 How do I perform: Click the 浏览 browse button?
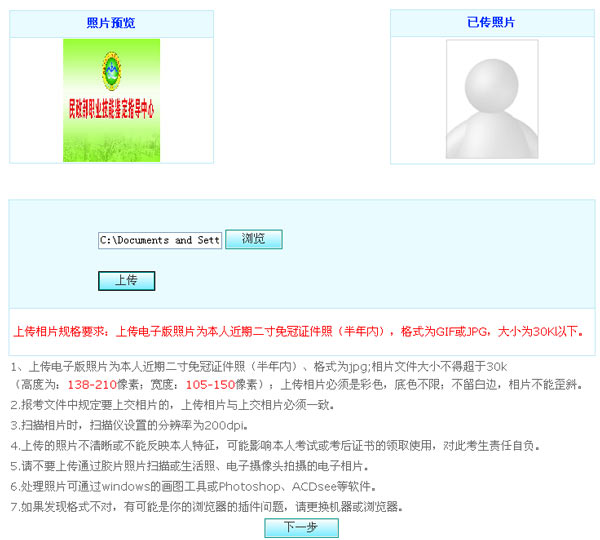[x=254, y=239]
